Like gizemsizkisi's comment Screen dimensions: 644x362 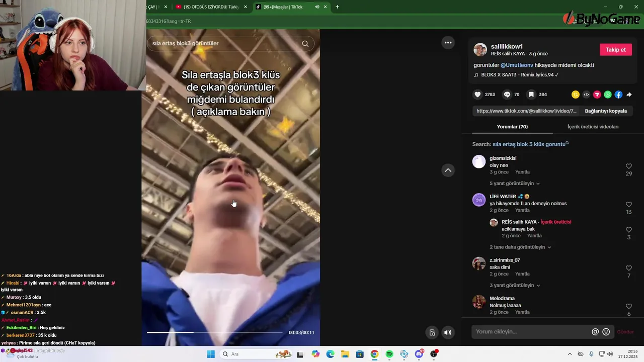pyautogui.click(x=629, y=166)
